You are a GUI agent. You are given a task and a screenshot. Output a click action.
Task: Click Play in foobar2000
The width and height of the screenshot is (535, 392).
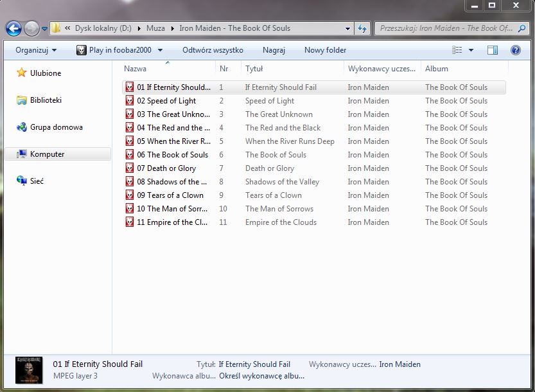[x=120, y=50]
